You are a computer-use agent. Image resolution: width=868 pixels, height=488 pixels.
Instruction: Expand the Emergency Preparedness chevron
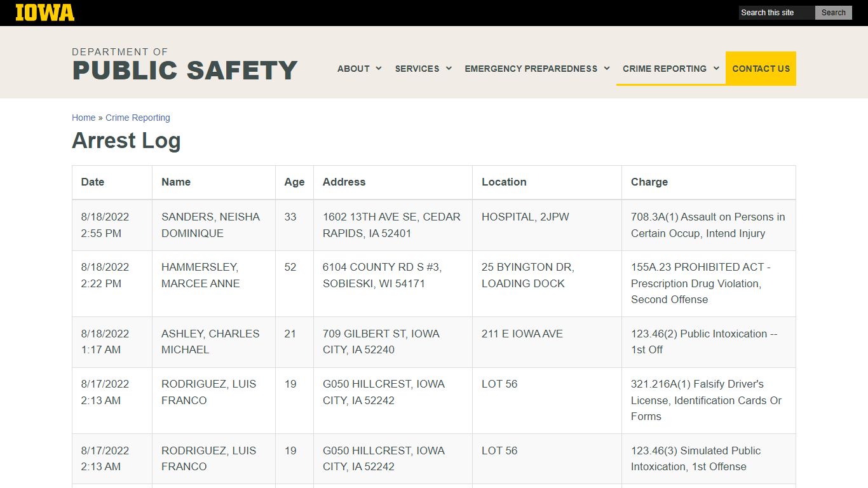(x=607, y=68)
